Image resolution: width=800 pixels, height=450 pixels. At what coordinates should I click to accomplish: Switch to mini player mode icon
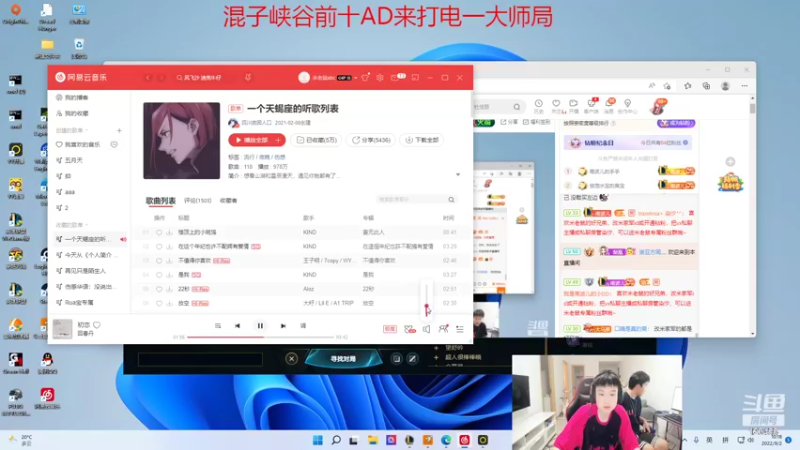(415, 78)
